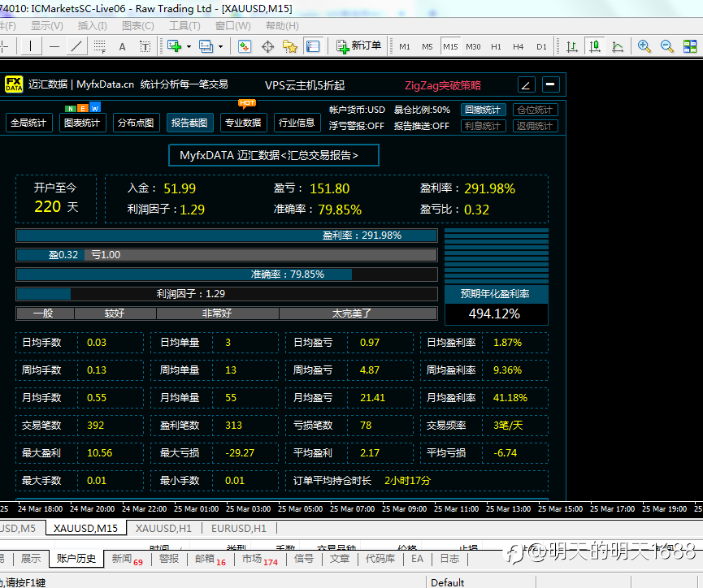
Task: Select the vertical line drawing tool
Action: click(31, 46)
